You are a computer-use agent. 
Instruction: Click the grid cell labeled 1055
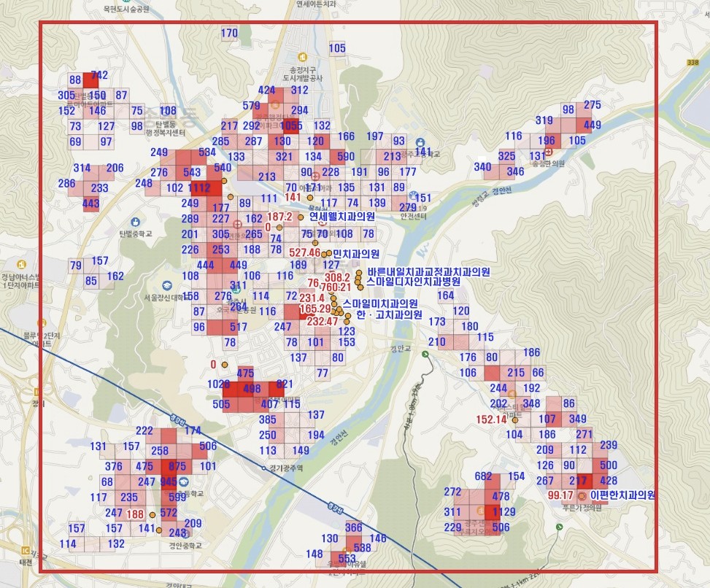291,125
